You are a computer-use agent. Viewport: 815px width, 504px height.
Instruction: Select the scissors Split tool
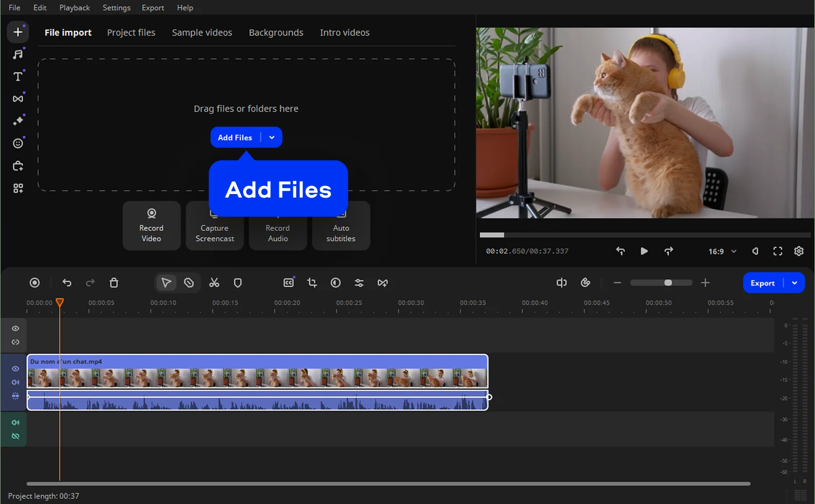pyautogui.click(x=214, y=283)
